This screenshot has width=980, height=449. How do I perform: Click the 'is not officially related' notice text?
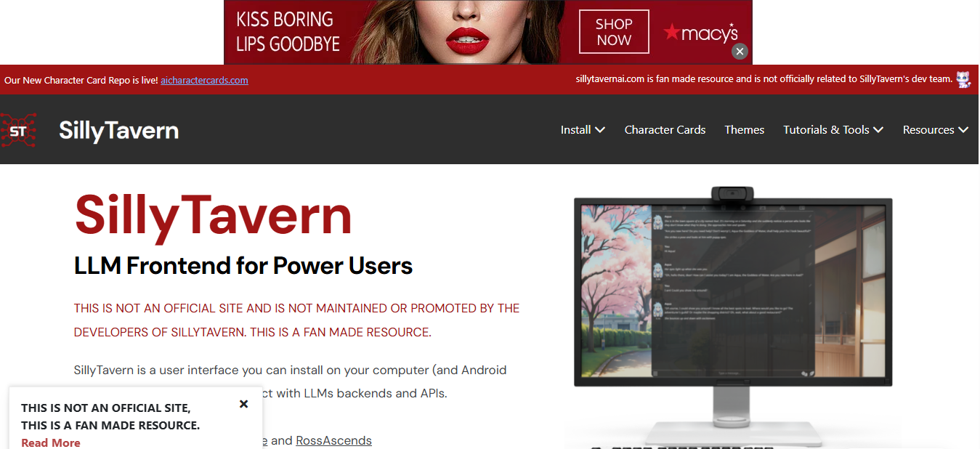click(x=764, y=79)
